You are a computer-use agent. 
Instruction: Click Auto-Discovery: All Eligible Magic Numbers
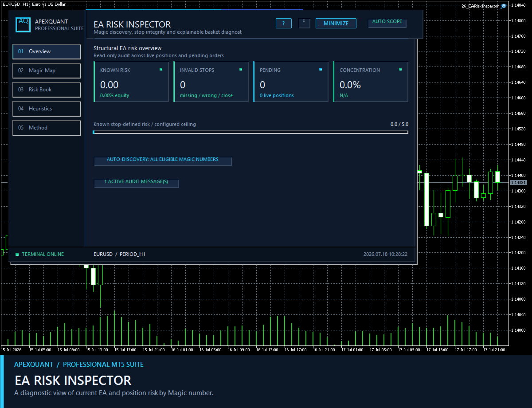pos(163,161)
